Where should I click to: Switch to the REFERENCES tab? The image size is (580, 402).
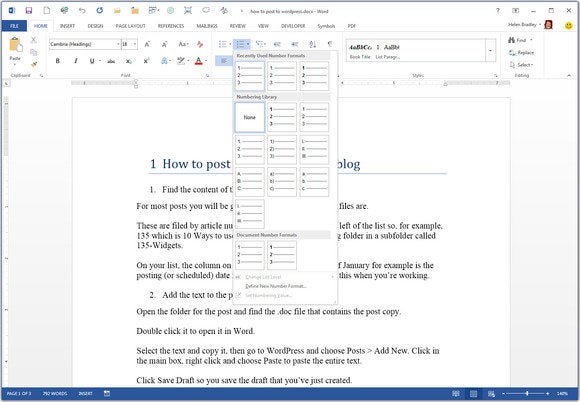pyautogui.click(x=171, y=26)
